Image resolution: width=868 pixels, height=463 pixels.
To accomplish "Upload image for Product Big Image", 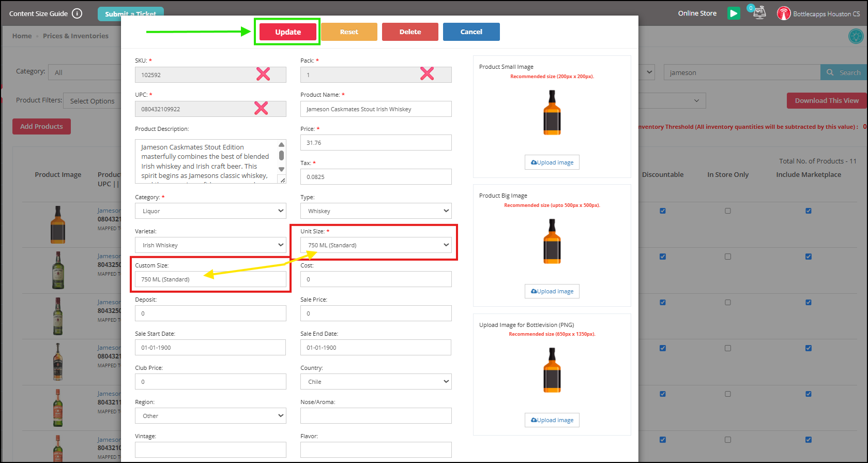I will 552,291.
